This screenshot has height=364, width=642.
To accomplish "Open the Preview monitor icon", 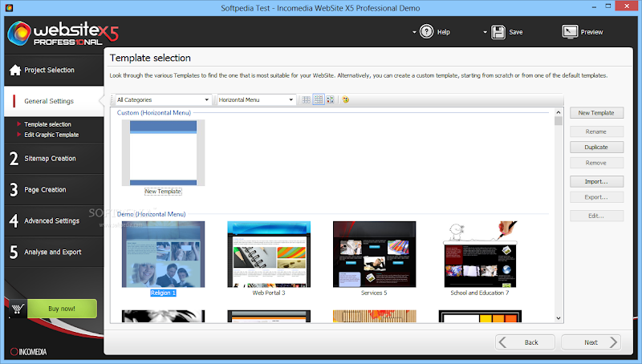I will 570,31.
